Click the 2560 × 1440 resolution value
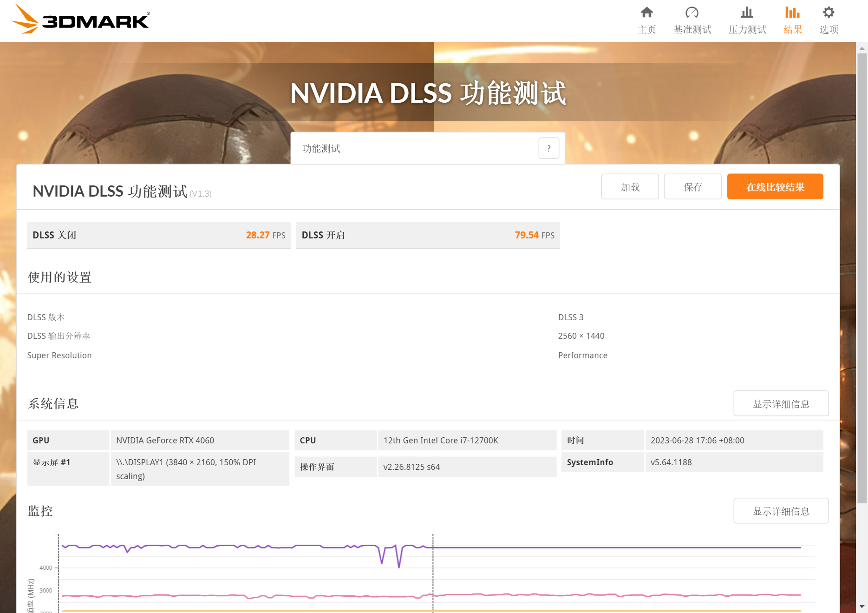 coord(581,336)
